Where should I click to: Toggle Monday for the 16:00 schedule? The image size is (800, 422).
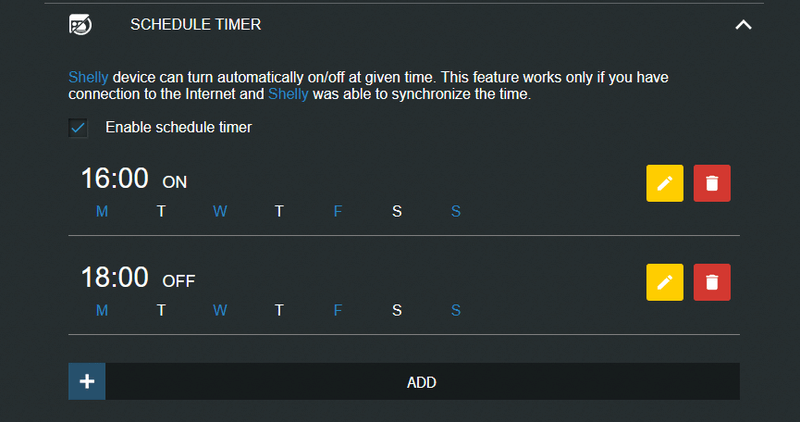coord(102,211)
